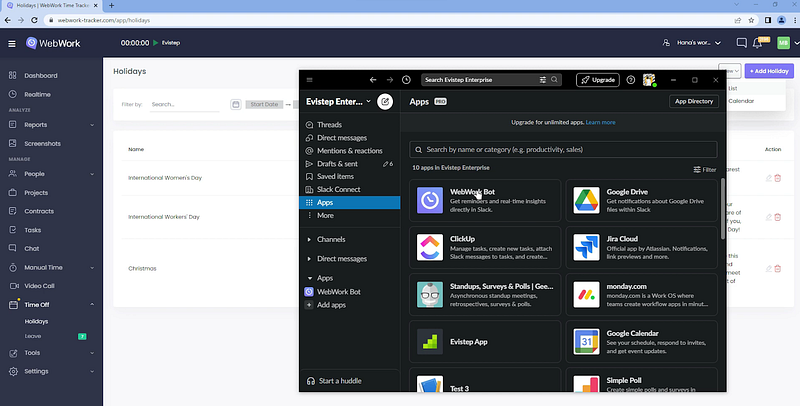
Task: Select Holidays under Time Off
Action: click(x=36, y=321)
